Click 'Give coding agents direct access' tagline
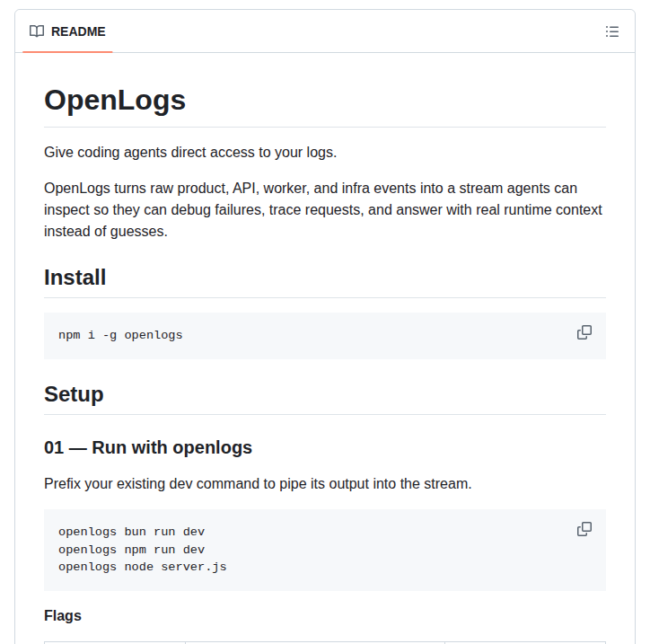Viewport: 650px width, 644px height. coord(190,153)
